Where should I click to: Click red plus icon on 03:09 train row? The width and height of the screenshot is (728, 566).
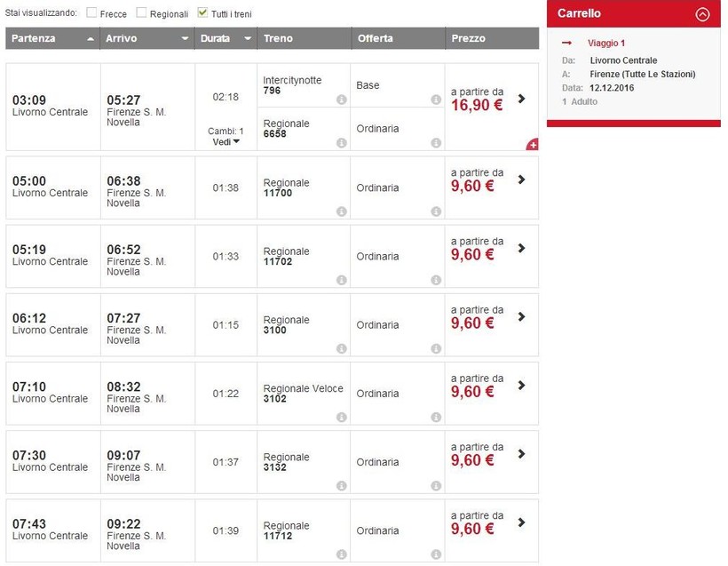(x=532, y=144)
